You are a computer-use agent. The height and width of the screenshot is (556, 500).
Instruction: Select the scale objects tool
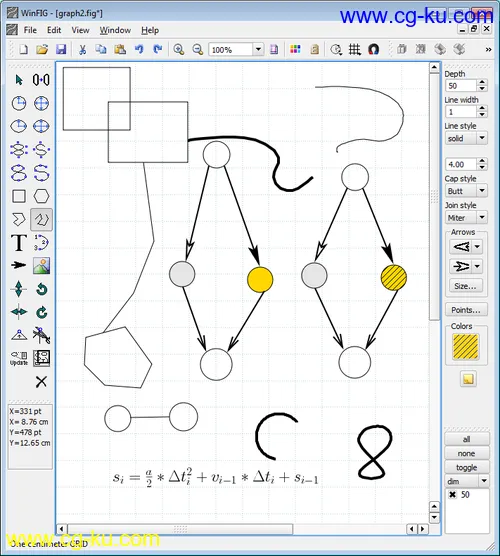pos(41,80)
